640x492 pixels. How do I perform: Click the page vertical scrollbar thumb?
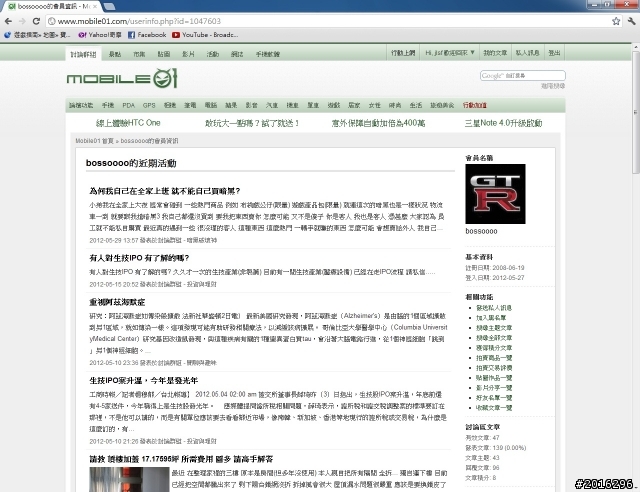[636, 112]
